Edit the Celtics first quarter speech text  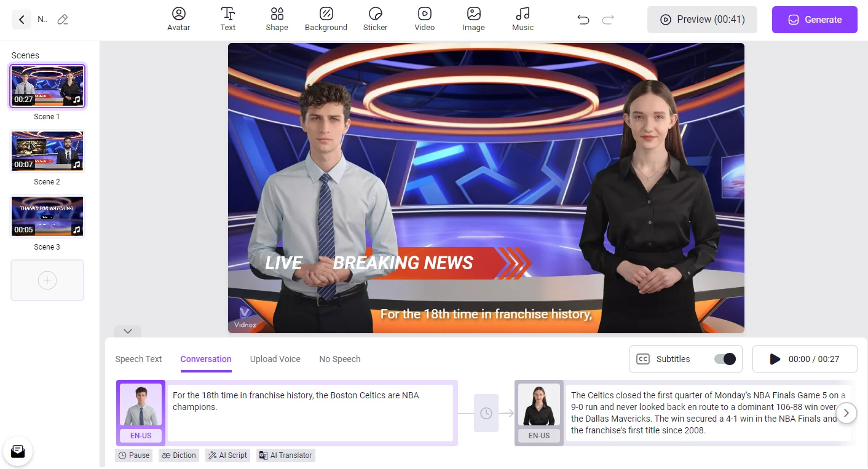point(708,412)
